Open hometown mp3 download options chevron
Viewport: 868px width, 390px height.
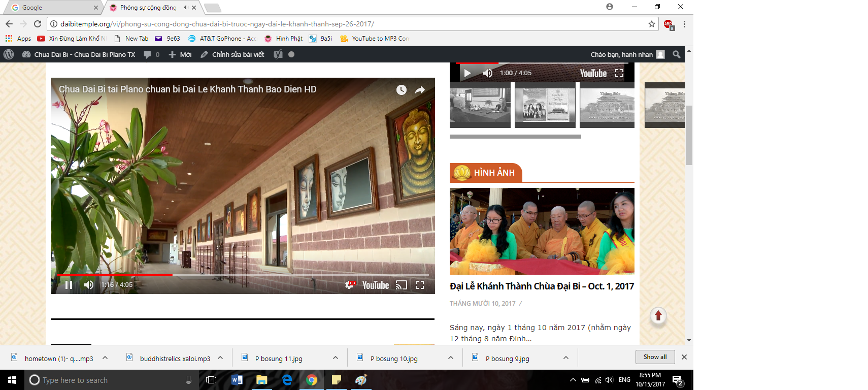point(105,358)
